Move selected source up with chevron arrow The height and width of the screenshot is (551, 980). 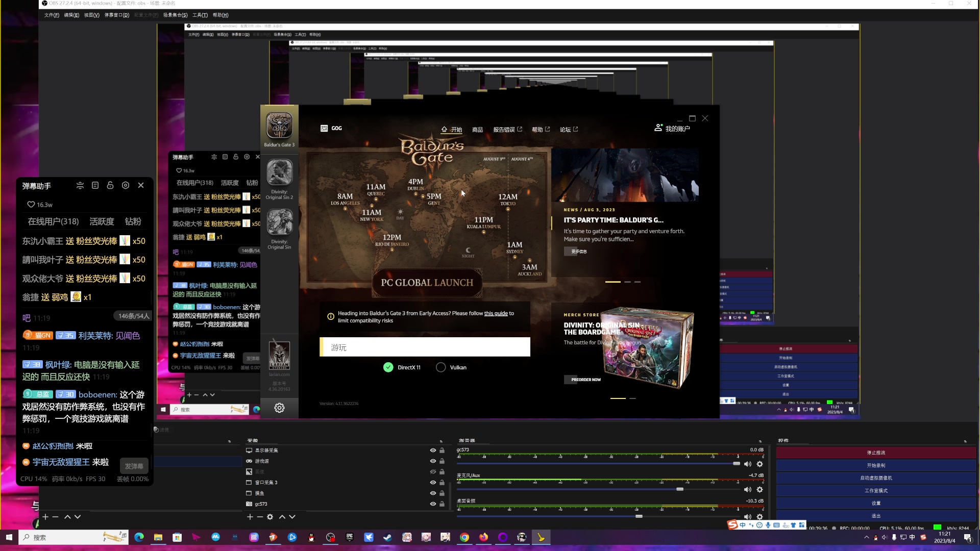tap(282, 517)
